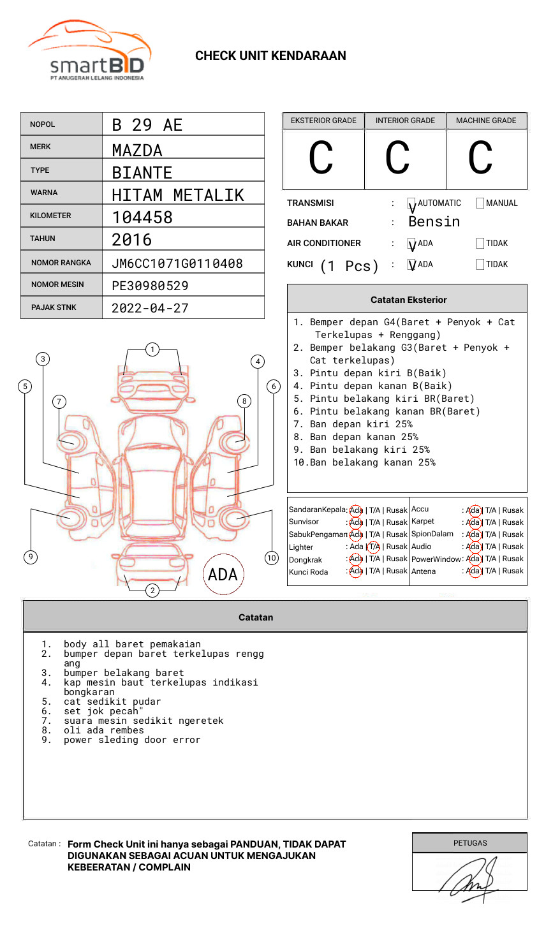The image size is (560, 926).
Task: Select Ada option for SandaranKepala
Action: pos(356,510)
